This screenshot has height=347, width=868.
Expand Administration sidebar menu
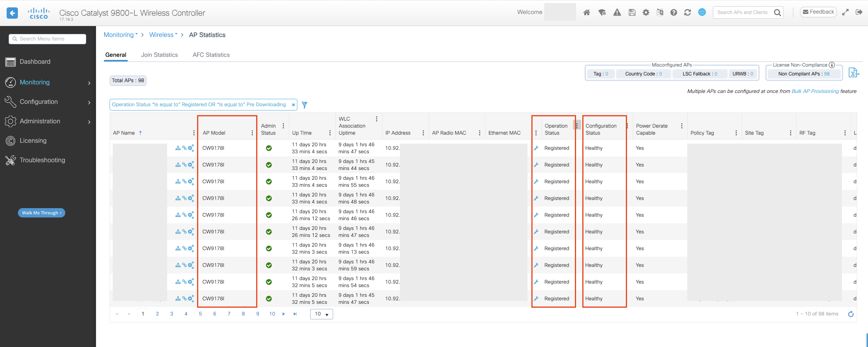coord(48,121)
